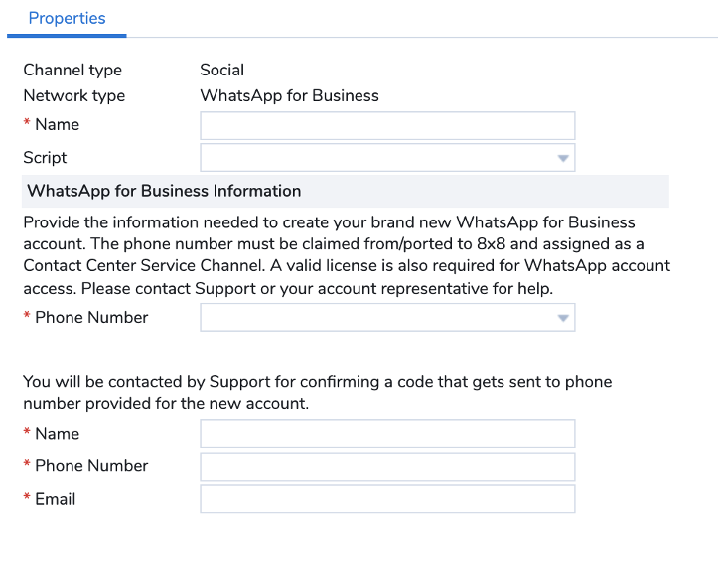This screenshot has height=588, width=719.
Task: Click the Script label
Action: click(45, 158)
